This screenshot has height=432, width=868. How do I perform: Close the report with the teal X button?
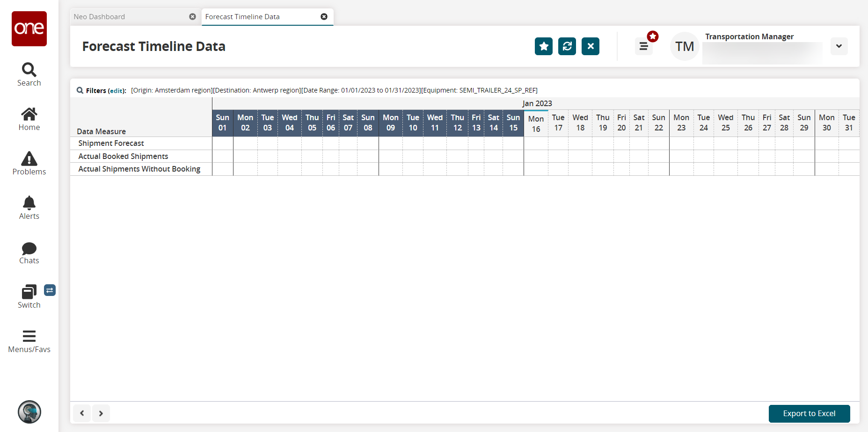coord(591,46)
